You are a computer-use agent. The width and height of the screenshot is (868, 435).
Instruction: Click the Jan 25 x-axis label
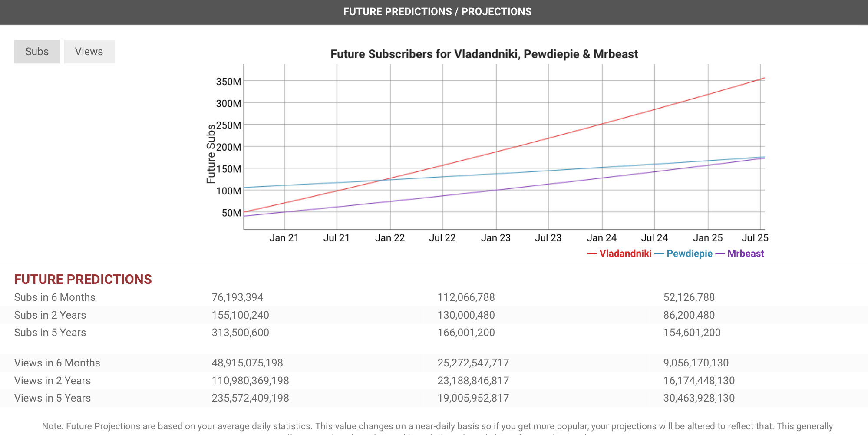tap(708, 238)
